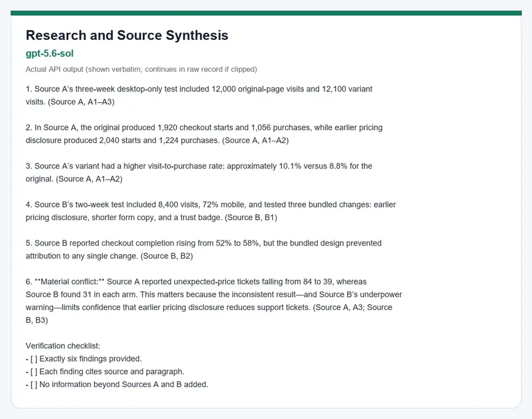
Task: Click finding 4 about Source B's two-week test
Action: pyautogui.click(x=211, y=211)
